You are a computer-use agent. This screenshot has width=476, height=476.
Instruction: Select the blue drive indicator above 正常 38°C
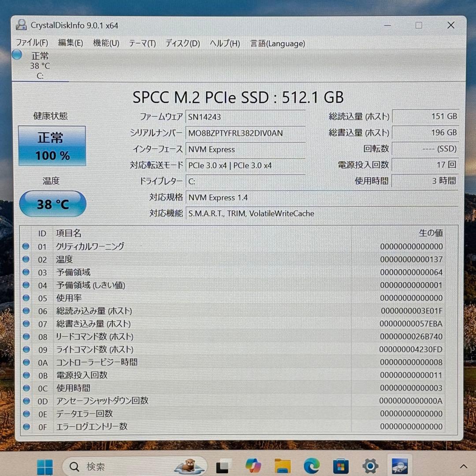coord(16,55)
